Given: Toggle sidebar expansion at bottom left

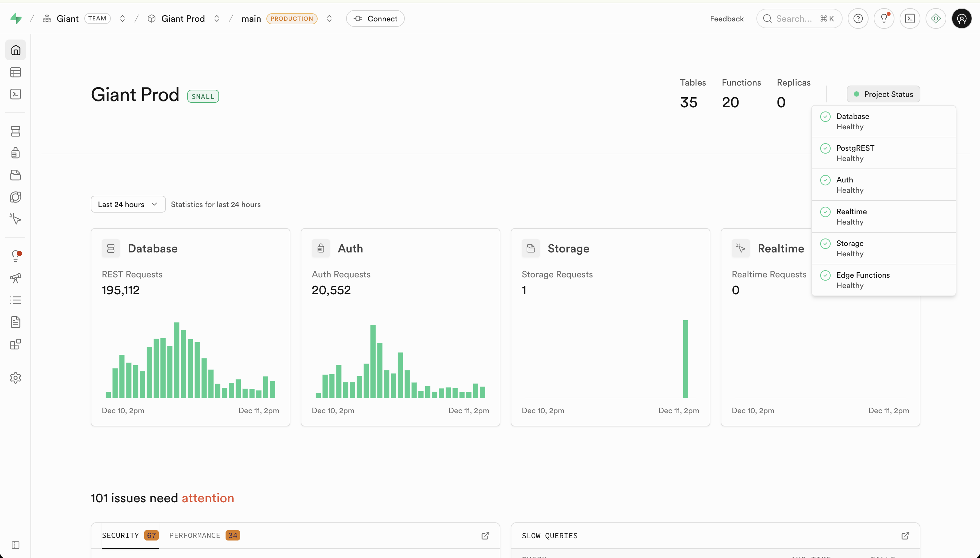Looking at the screenshot, I should [15, 545].
